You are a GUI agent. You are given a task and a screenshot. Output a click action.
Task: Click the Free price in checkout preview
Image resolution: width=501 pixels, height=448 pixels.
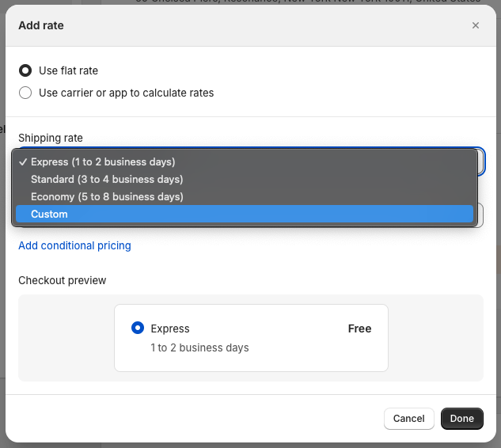click(359, 328)
